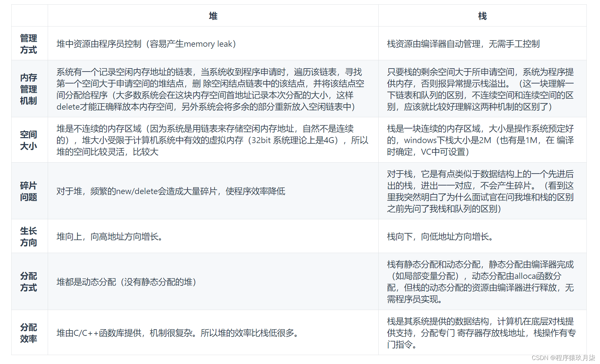600x364 pixels.
Task: Click cell 对于堆，频繁的new/delete会造成大量碎片
Action: click(x=213, y=191)
